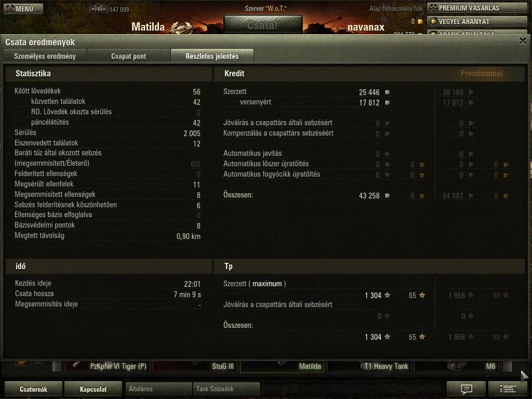Open the Kapcsolat contacts button

coord(93,389)
